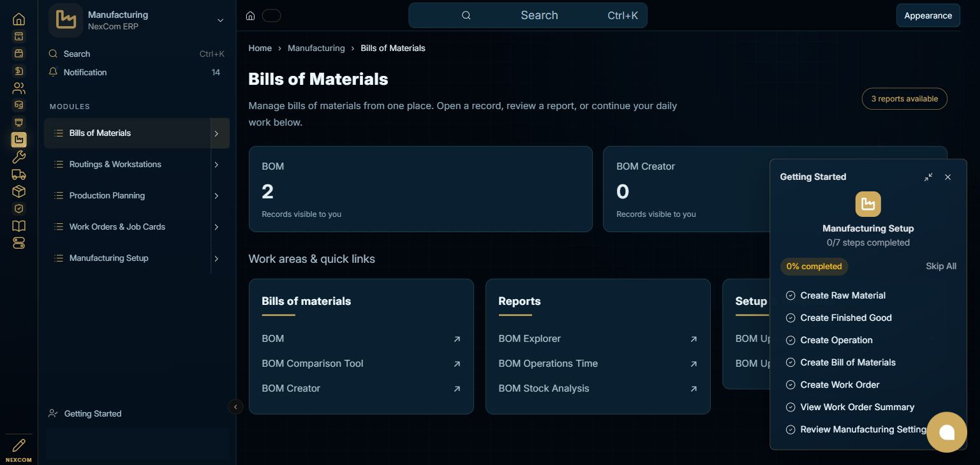Screen dimensions: 980x465
Task: Click the Appearance button
Action: tap(928, 15)
